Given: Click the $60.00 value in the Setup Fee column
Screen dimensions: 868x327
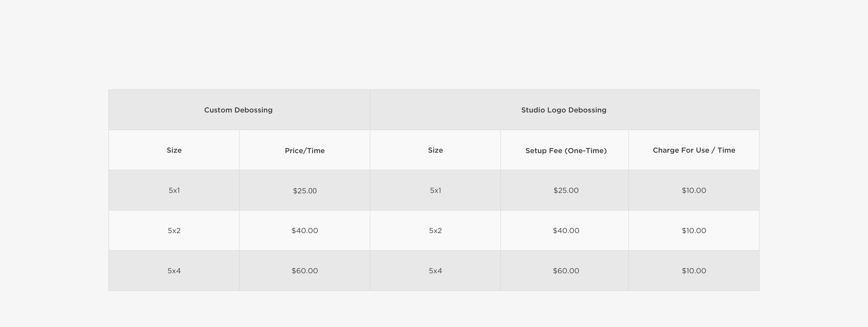Looking at the screenshot, I should pyautogui.click(x=565, y=270).
